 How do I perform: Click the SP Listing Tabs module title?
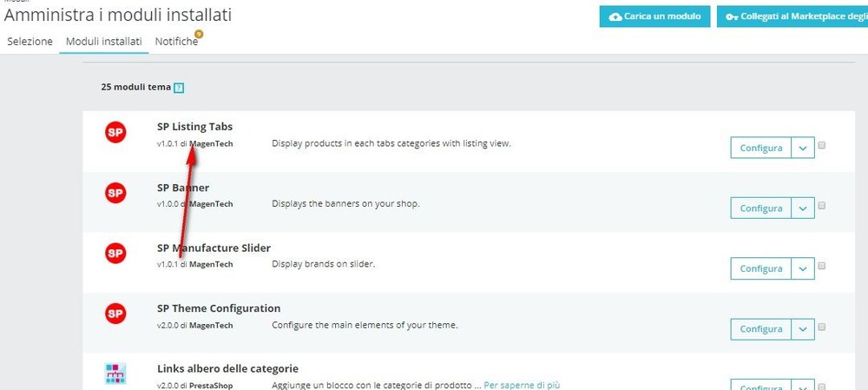click(194, 128)
